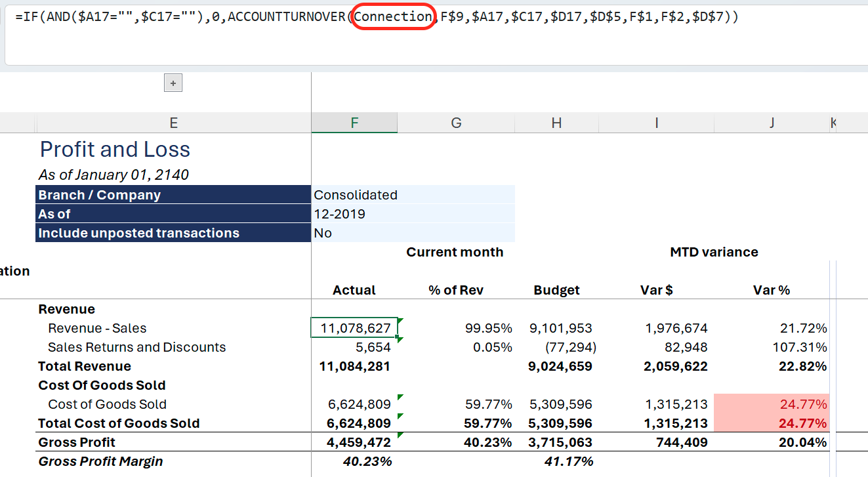Viewport: 868px width, 477px height.
Task: Select Gross Profit Margin 40.23% cell
Action: click(x=367, y=461)
